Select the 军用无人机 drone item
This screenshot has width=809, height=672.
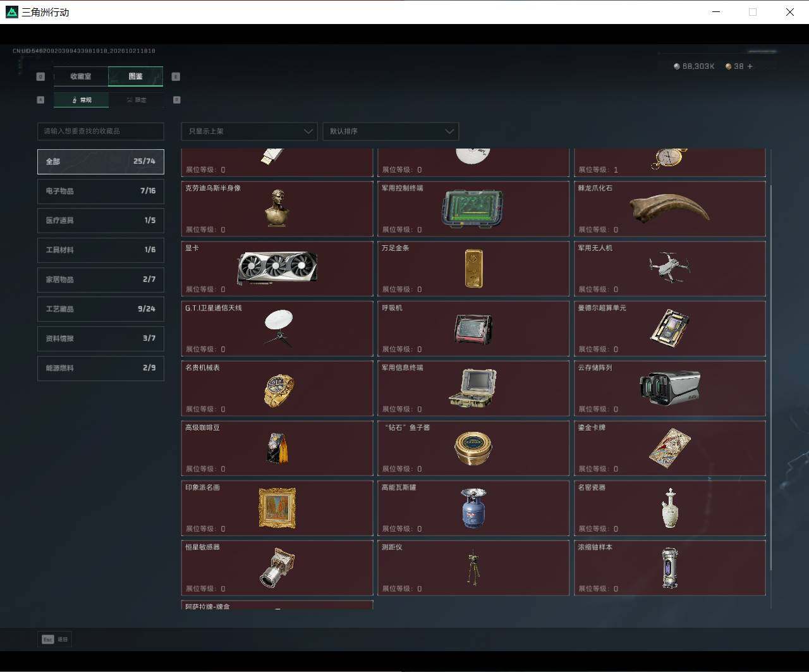click(670, 269)
